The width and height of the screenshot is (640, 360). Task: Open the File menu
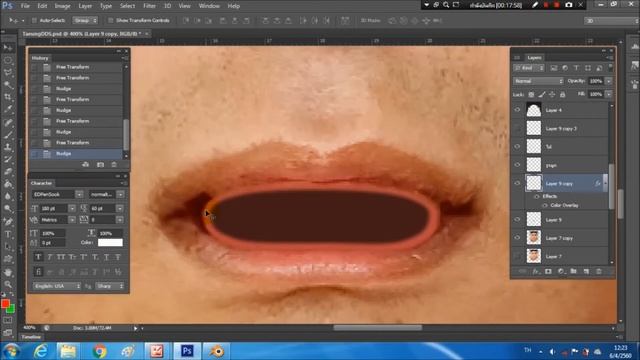tap(25, 6)
